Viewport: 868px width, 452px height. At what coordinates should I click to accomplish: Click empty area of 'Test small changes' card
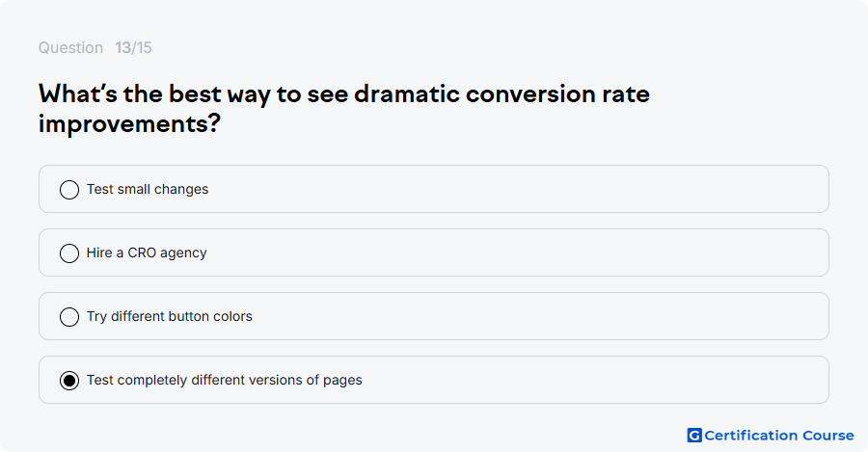click(x=515, y=189)
